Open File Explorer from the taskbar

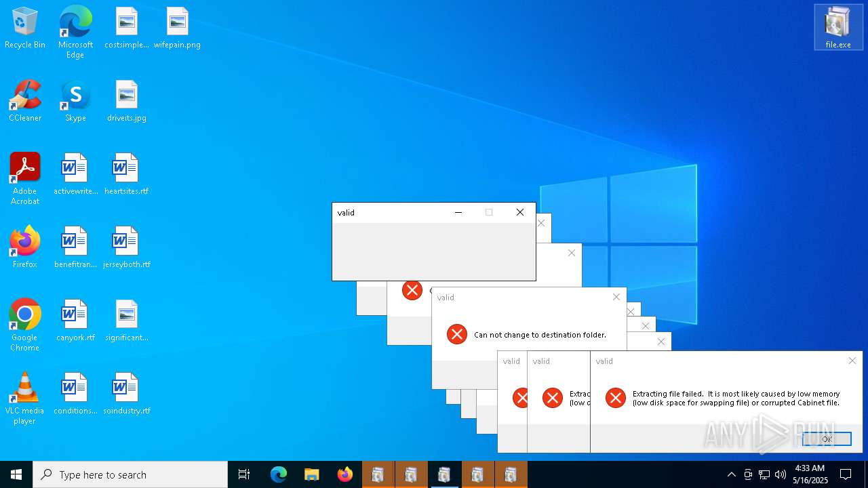pyautogui.click(x=311, y=474)
